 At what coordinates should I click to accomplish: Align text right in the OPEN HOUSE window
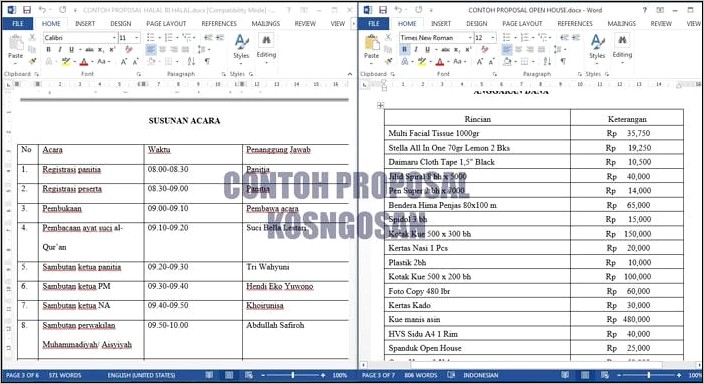pyautogui.click(x=530, y=49)
